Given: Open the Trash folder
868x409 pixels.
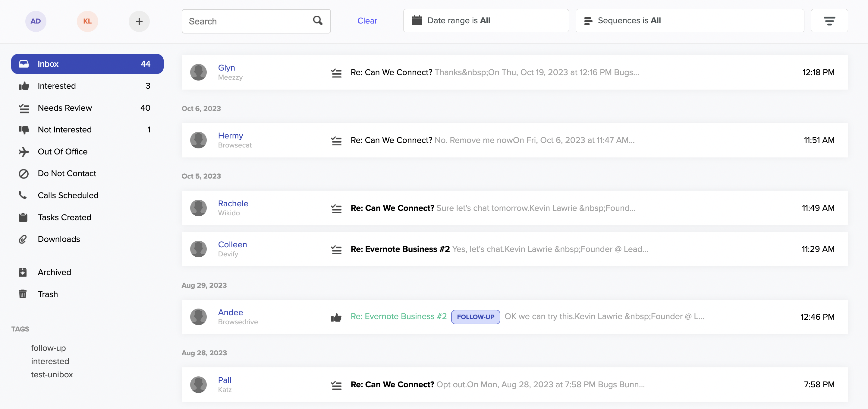Looking at the screenshot, I should (87, 294).
